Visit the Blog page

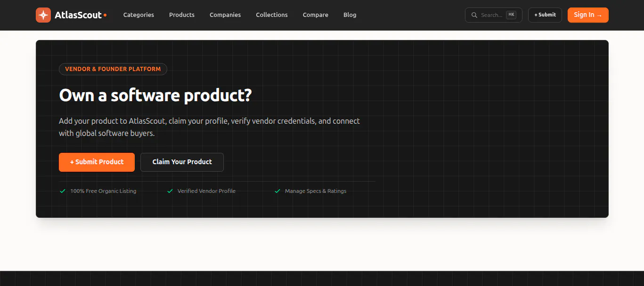(350, 15)
